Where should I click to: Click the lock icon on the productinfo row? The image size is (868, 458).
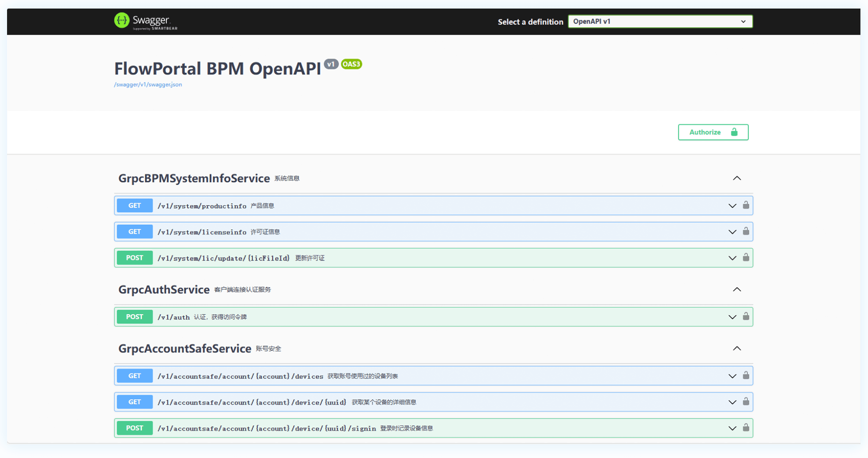746,205
